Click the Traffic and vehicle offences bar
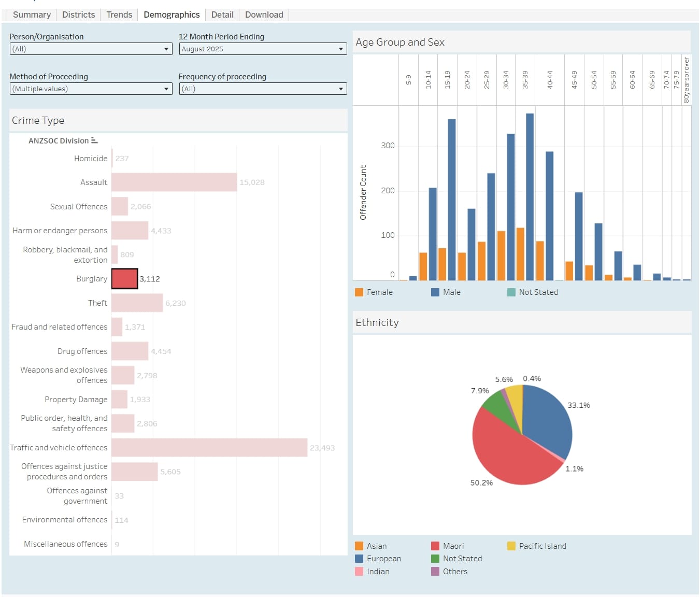The width and height of the screenshot is (700, 597). [209, 448]
